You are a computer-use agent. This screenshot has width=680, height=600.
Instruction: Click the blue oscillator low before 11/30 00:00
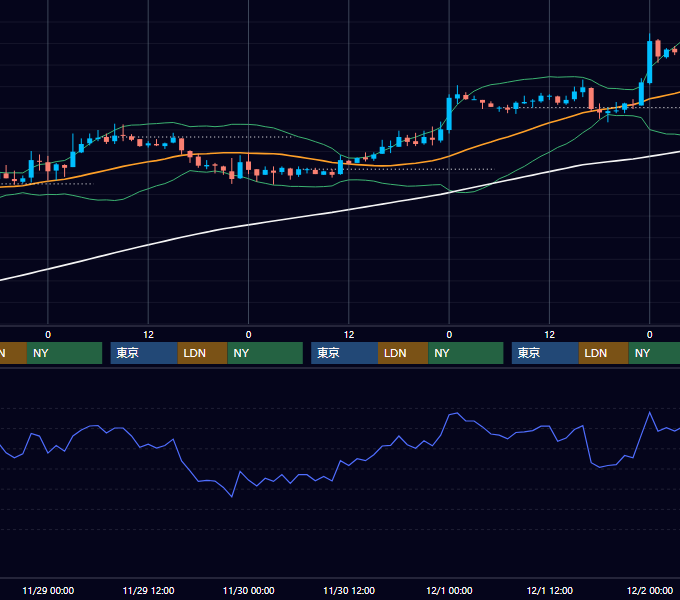coord(232,496)
